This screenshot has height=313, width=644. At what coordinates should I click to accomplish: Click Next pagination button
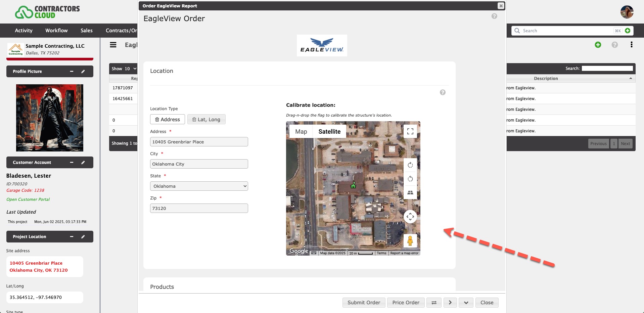tap(625, 144)
